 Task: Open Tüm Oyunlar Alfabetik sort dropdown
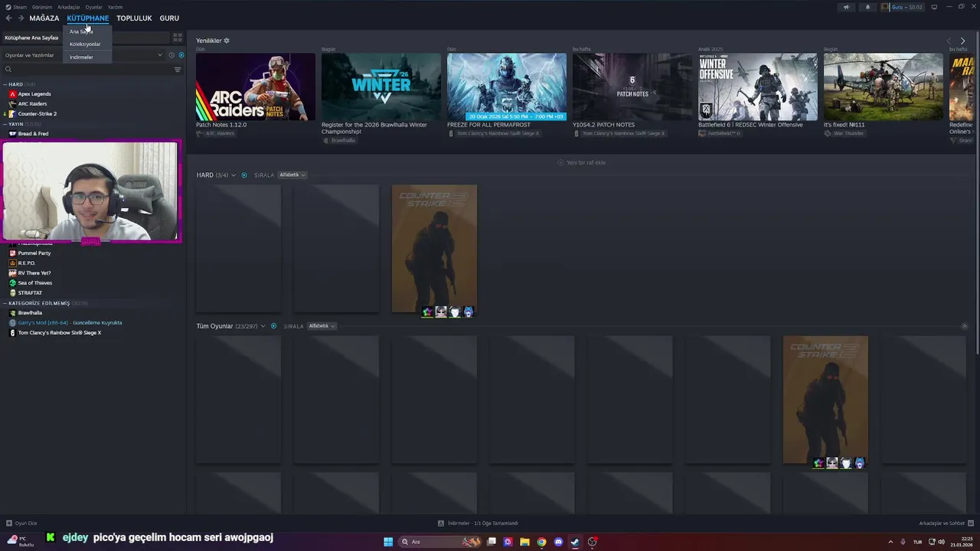tap(322, 326)
